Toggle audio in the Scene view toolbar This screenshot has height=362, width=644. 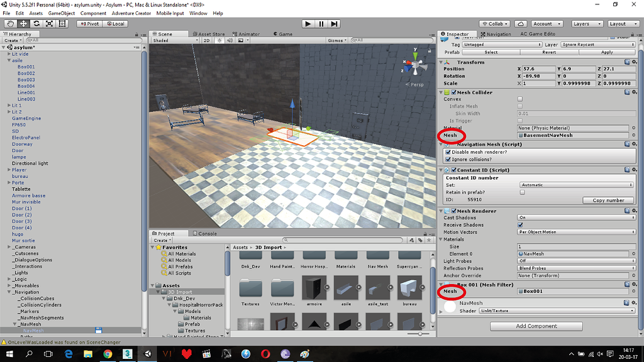pyautogui.click(x=230, y=40)
